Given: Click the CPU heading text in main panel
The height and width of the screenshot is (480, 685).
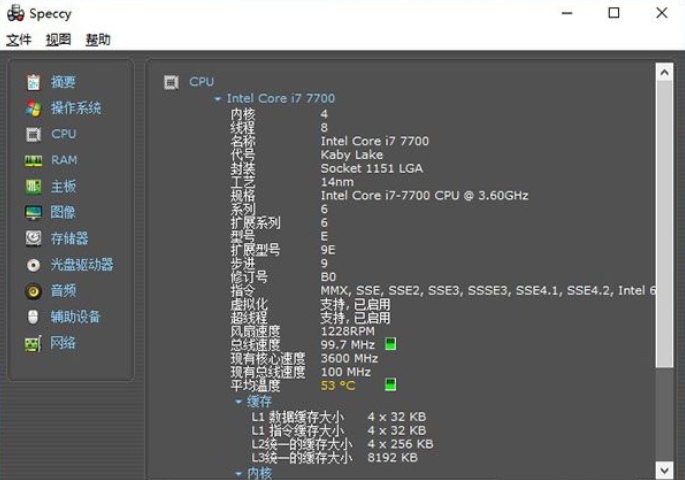Looking at the screenshot, I should pos(201,82).
